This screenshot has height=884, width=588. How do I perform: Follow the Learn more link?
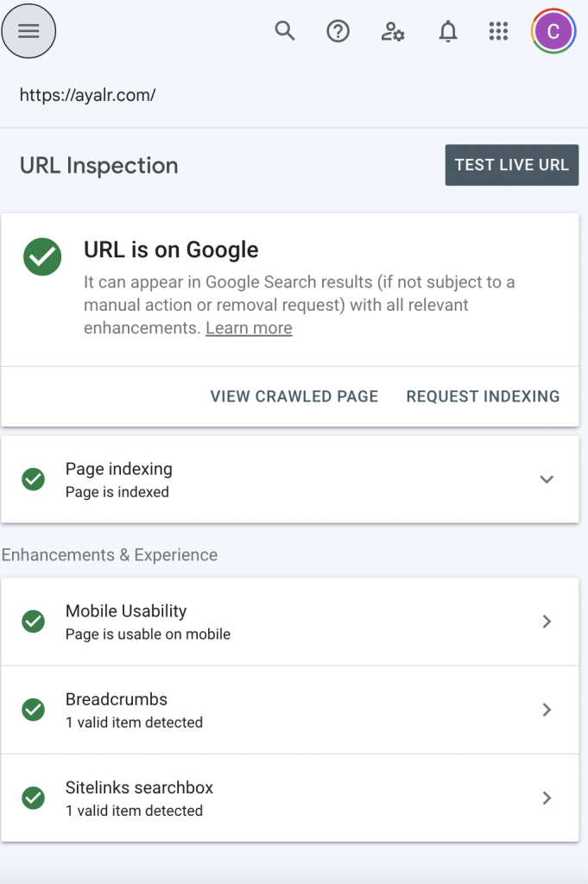coord(249,328)
